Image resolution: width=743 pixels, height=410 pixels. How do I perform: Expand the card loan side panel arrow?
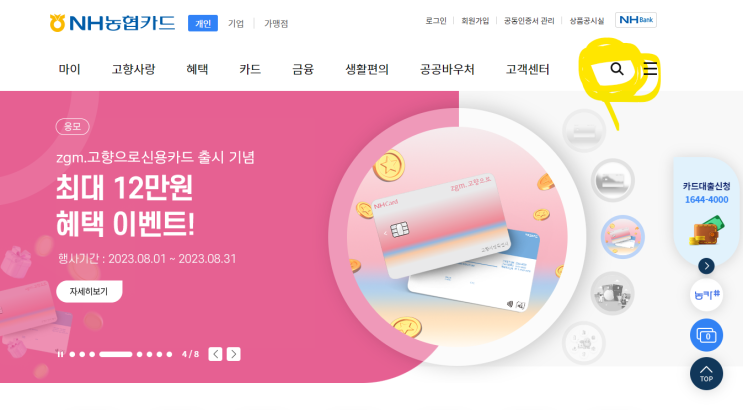(706, 266)
